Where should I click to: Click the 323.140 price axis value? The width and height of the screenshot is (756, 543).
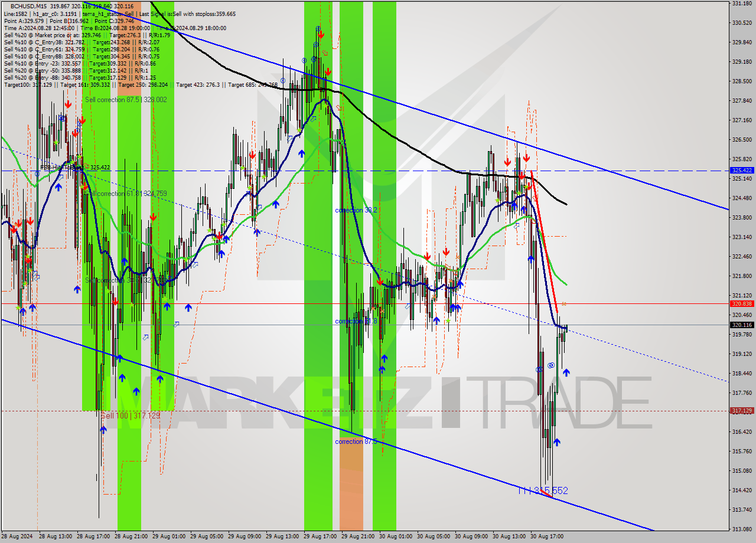[742, 237]
